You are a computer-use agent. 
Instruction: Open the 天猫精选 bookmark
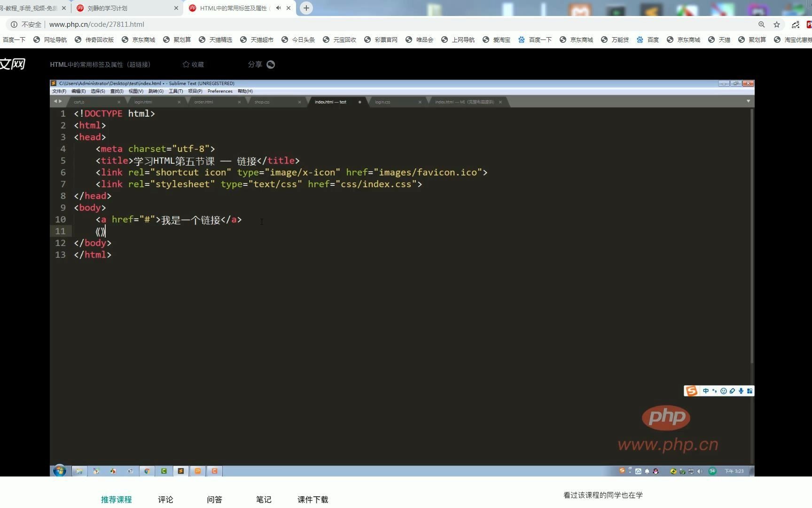216,40
